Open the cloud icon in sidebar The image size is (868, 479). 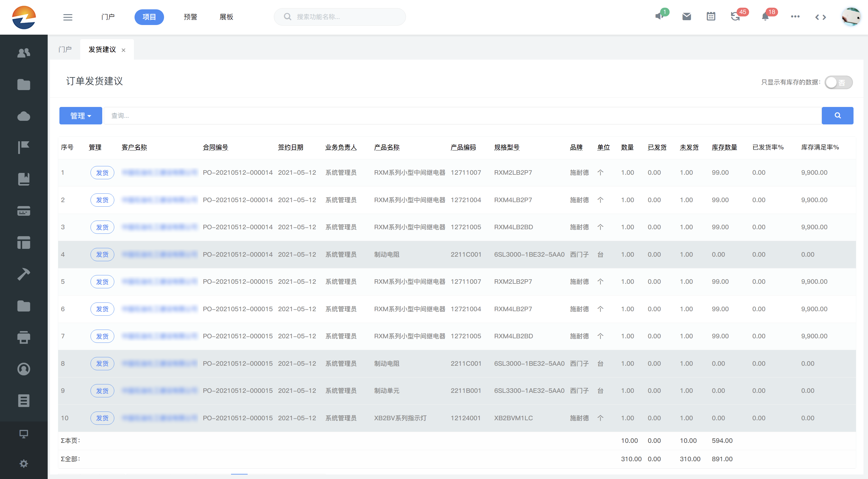click(x=24, y=116)
